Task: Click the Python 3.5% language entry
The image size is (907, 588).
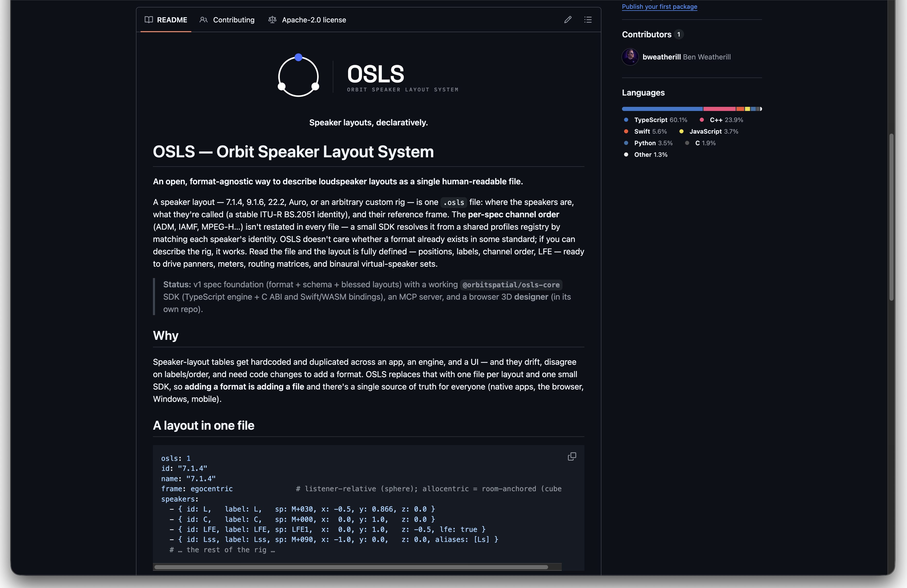Action: (648, 143)
